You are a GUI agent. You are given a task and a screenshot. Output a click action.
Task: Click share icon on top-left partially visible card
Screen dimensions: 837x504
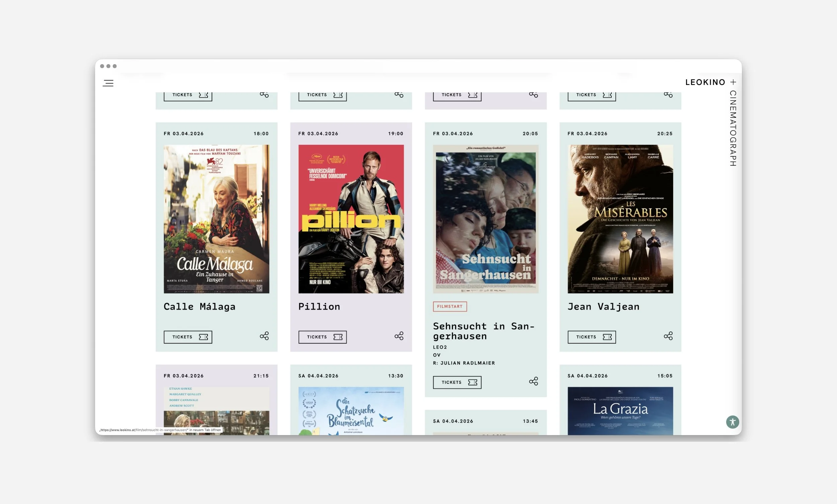point(264,95)
